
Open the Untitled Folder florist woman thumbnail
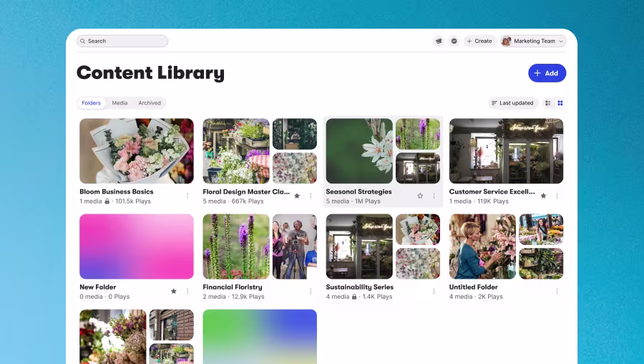pos(482,246)
